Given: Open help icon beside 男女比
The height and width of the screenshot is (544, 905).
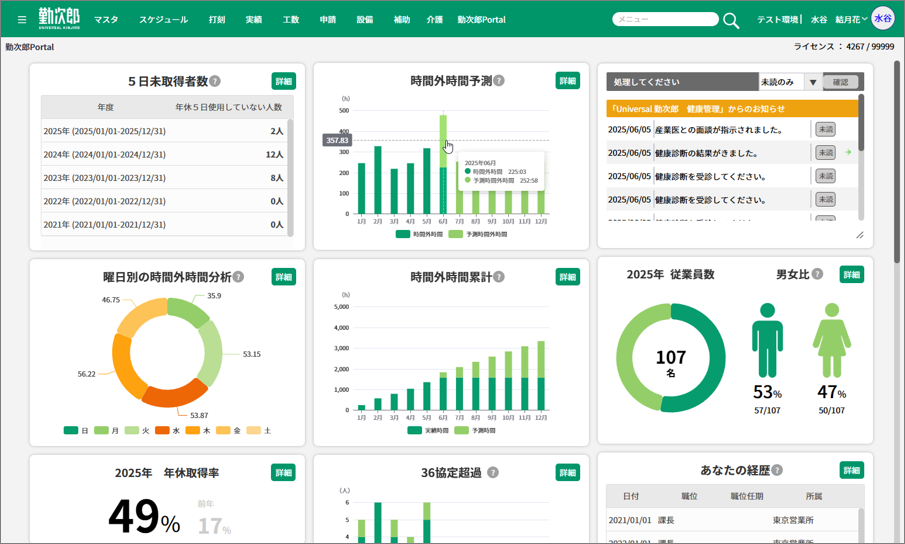Looking at the screenshot, I should (x=817, y=274).
